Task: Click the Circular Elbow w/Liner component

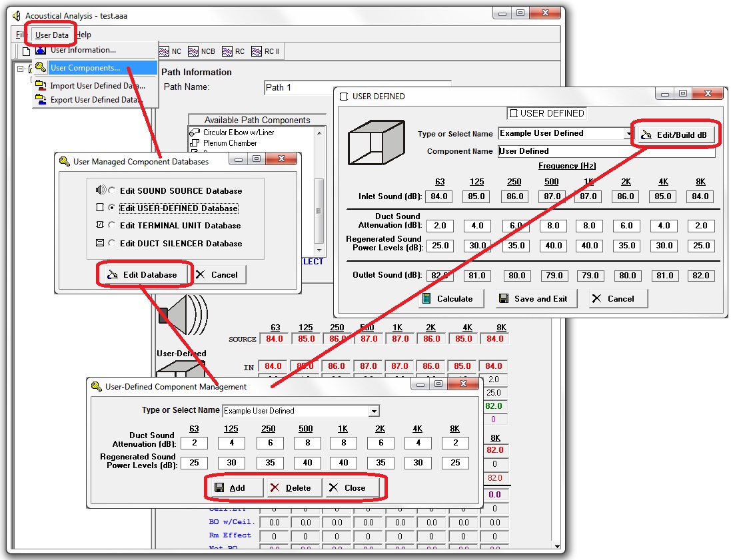Action: (238, 133)
